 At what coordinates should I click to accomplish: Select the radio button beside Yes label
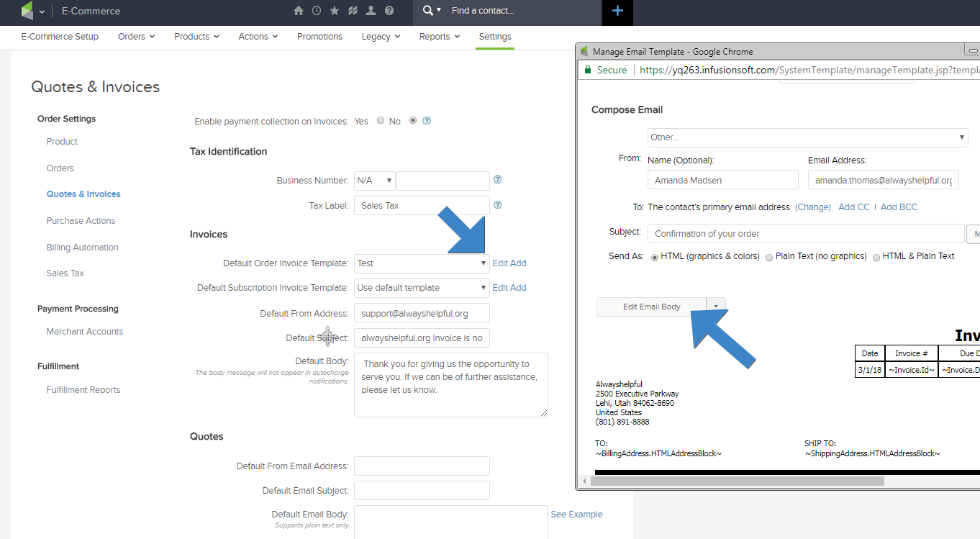381,121
